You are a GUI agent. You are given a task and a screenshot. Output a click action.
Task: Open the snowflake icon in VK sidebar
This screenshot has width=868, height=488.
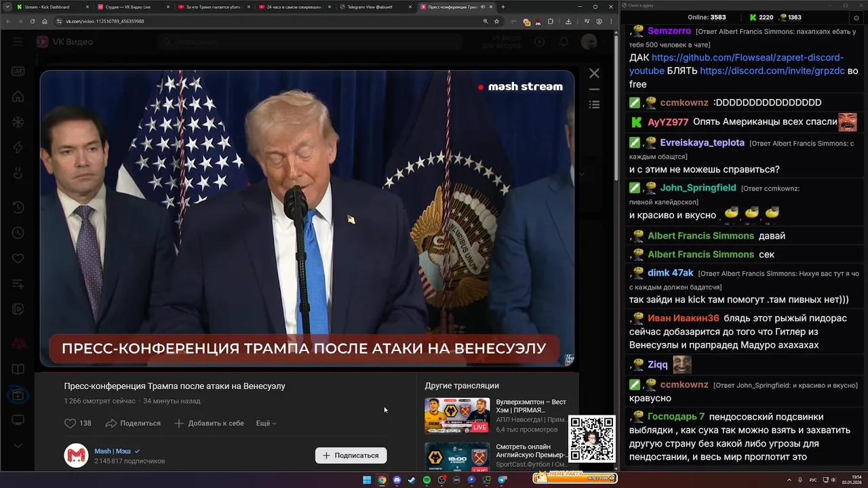[18, 122]
